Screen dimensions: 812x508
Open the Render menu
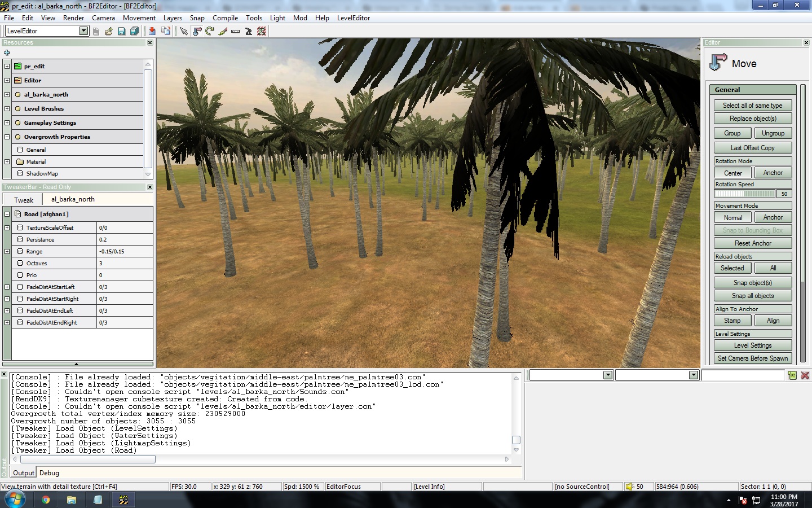(x=73, y=18)
